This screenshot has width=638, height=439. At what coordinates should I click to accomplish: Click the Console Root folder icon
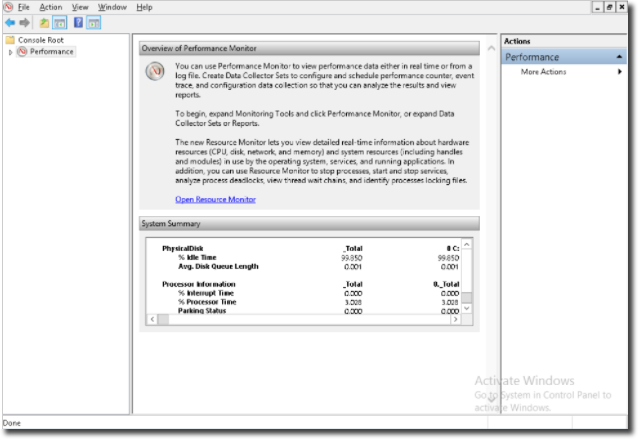click(x=10, y=40)
